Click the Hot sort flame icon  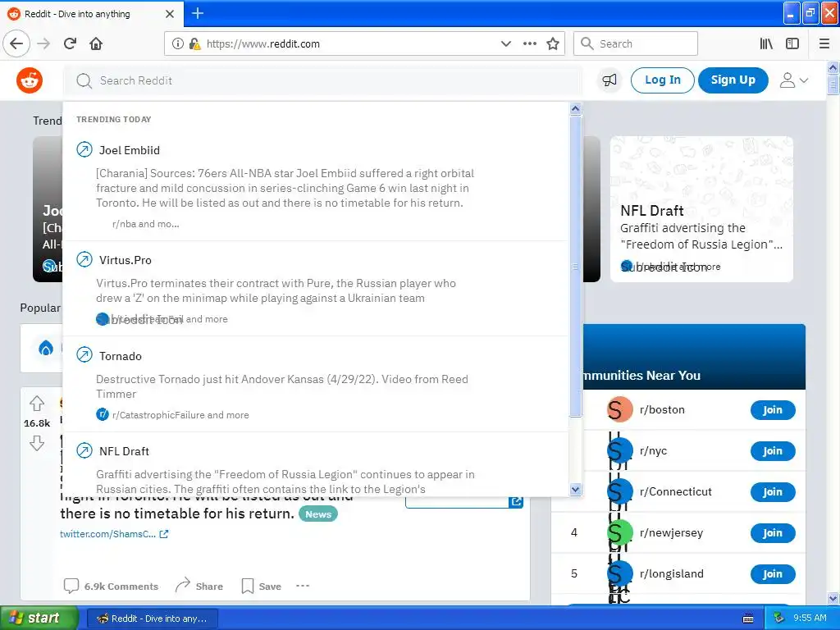click(x=46, y=348)
